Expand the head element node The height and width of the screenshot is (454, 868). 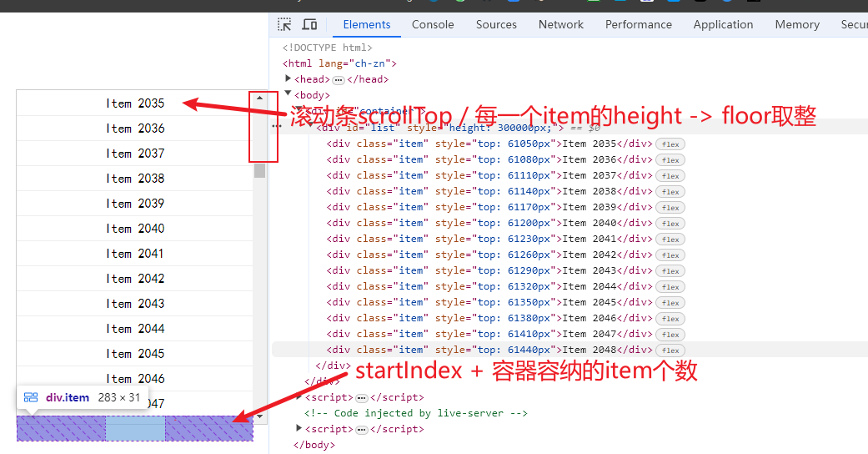click(288, 78)
